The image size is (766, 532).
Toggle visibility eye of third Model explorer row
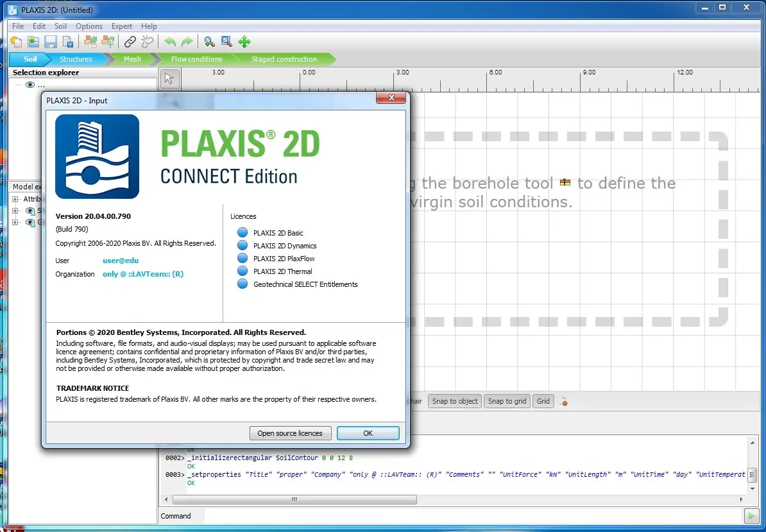[30, 222]
